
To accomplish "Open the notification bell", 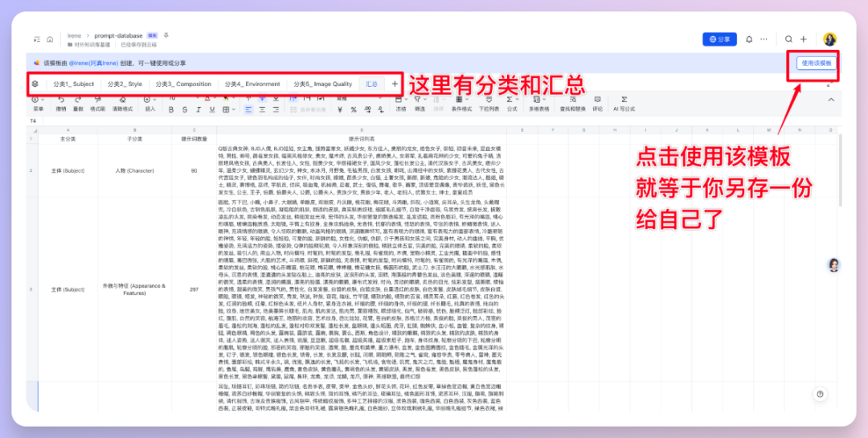I will pyautogui.click(x=750, y=39).
